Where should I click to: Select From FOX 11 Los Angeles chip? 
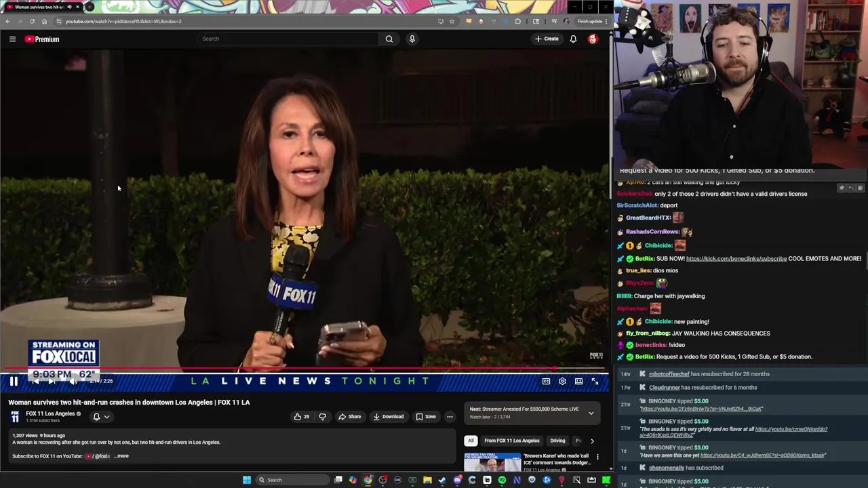(x=512, y=441)
